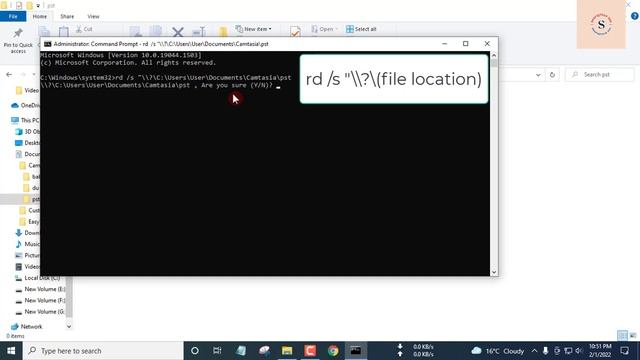Screen dimensions: 640x360
Task: Open Google Chrome from taskbar
Action: [333, 351]
